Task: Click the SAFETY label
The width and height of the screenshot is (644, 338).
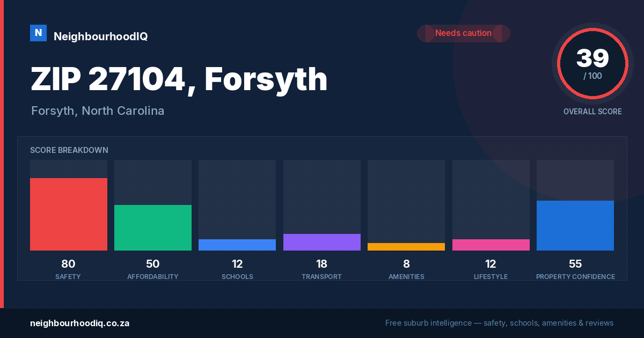Action: coord(68,277)
